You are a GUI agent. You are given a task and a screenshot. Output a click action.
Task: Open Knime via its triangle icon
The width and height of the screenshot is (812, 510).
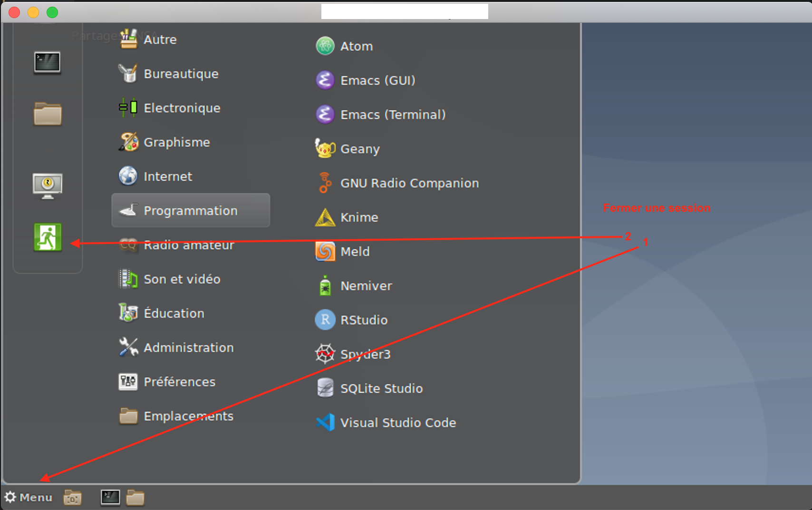(325, 217)
